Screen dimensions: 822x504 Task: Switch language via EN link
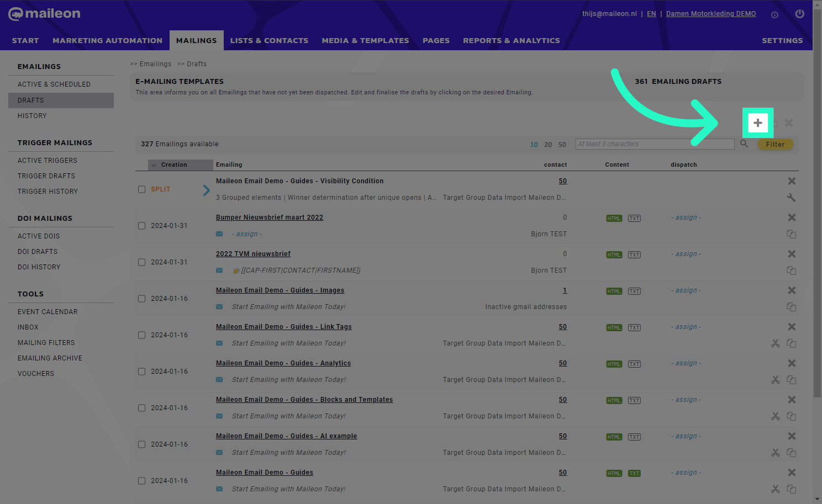(651, 14)
